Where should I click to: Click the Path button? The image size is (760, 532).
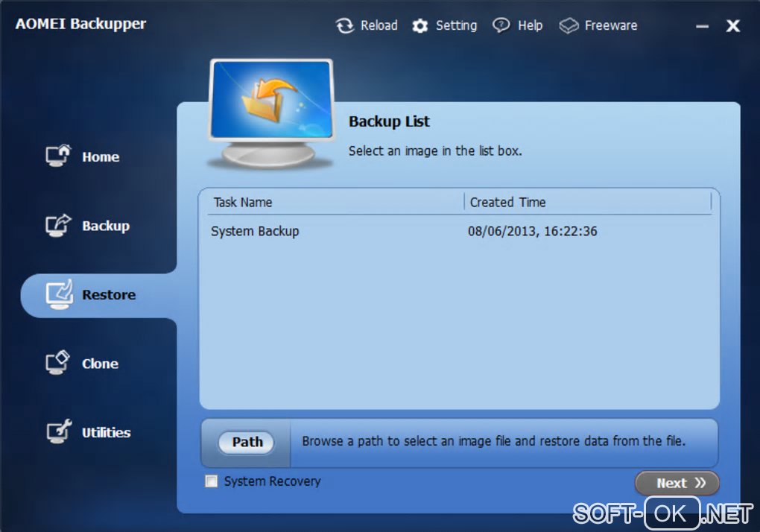[x=247, y=442]
